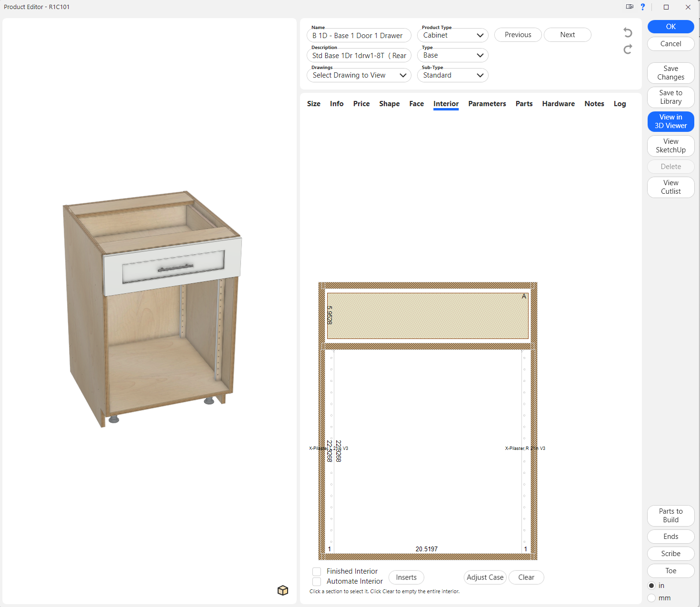The image size is (700, 607).
Task: Click Save to Library button
Action: click(x=671, y=97)
